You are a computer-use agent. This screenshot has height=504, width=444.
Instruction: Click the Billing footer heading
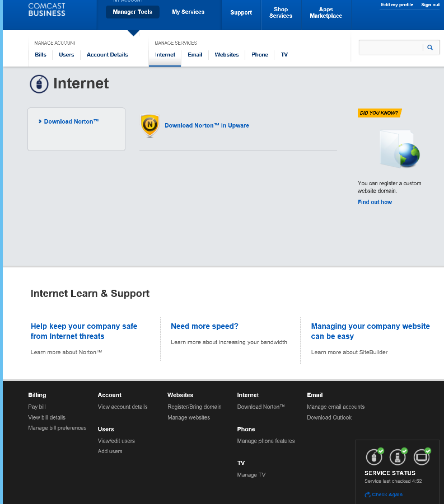37,395
